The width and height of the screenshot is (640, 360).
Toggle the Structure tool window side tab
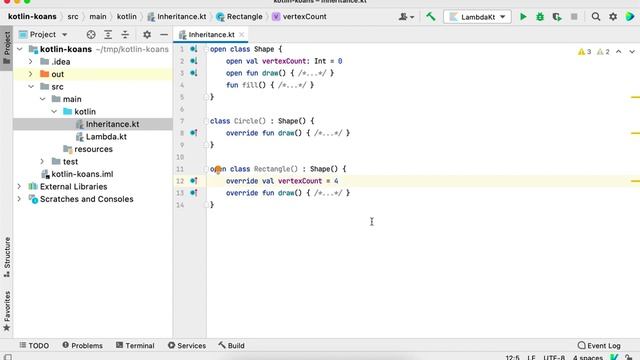coord(7,258)
